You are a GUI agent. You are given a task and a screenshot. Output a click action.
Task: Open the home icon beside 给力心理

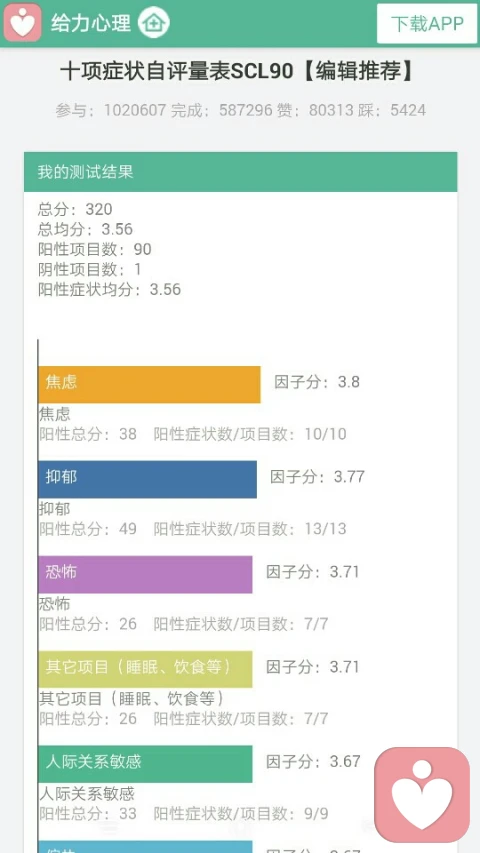coord(153,23)
